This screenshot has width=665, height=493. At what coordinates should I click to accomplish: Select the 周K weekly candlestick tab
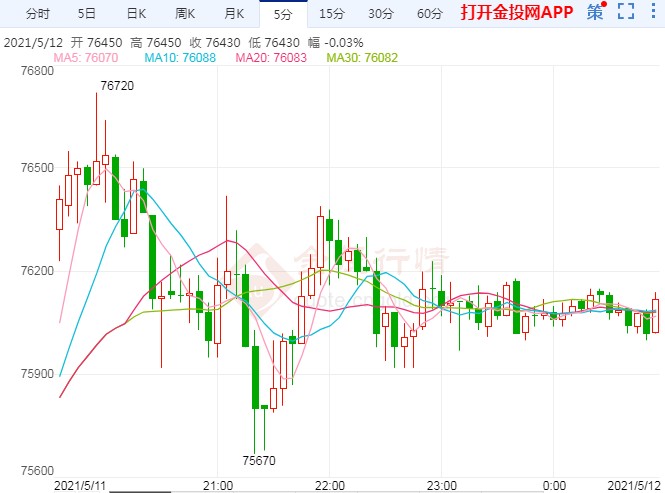[x=186, y=14]
